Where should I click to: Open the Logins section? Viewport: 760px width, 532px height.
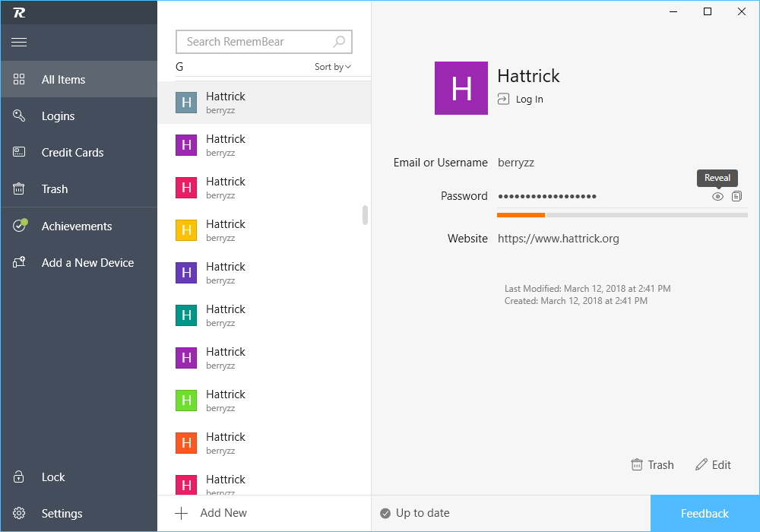coord(58,116)
